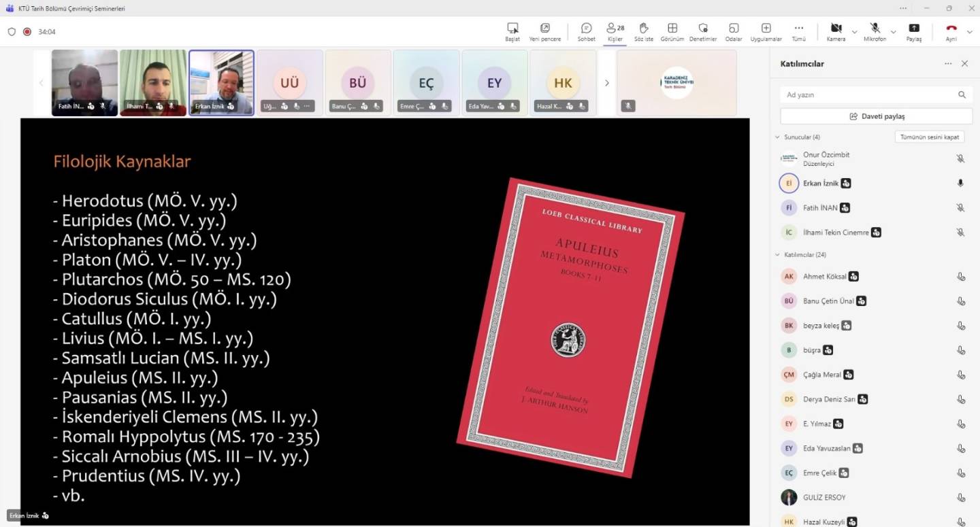The height and width of the screenshot is (527, 980).
Task: Toggle the microphone for Ahmet Köksal
Action: point(961,277)
